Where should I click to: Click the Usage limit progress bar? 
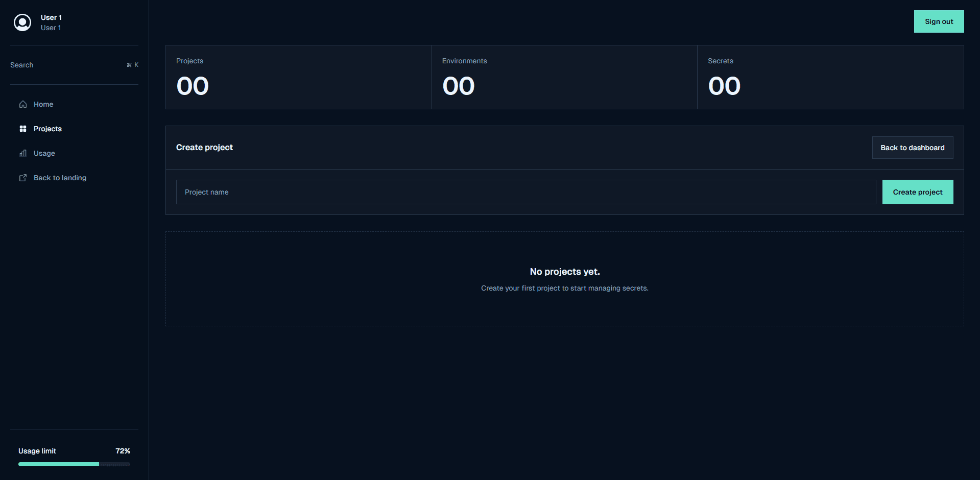coord(74,464)
